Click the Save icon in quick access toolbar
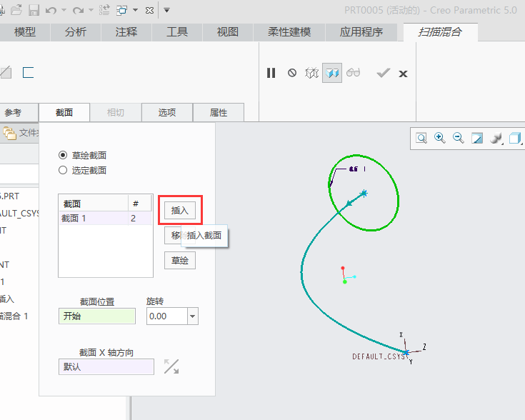Viewport: 525px width, 420px height. [34, 11]
